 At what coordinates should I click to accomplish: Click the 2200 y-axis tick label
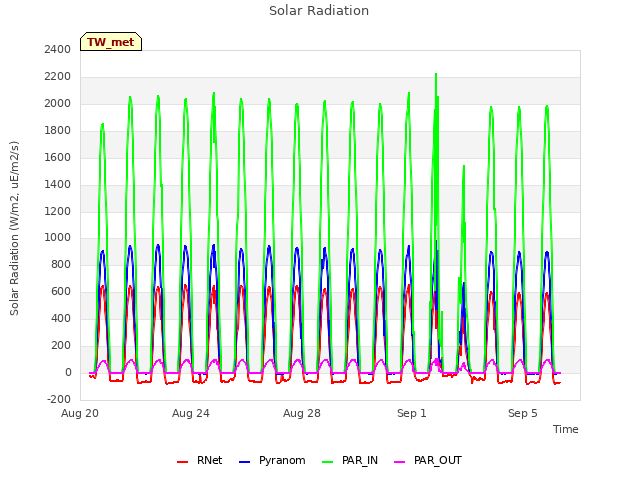click(x=58, y=76)
